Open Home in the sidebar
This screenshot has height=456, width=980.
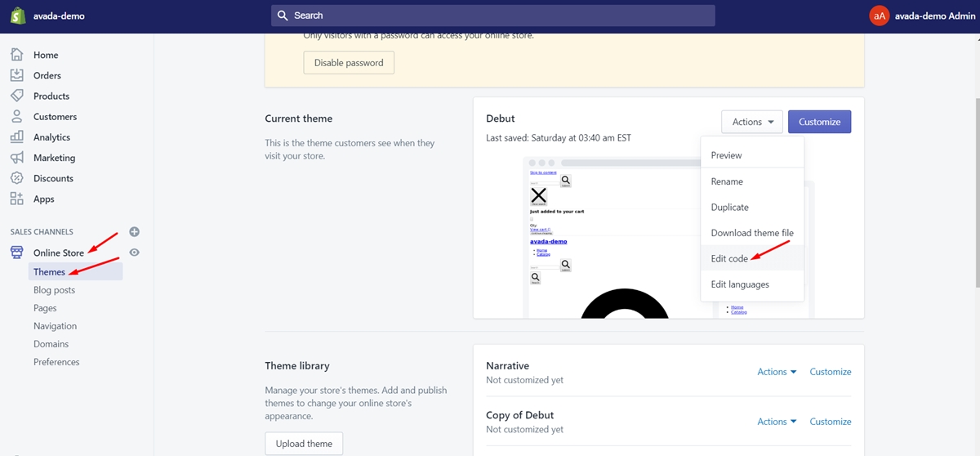point(46,55)
